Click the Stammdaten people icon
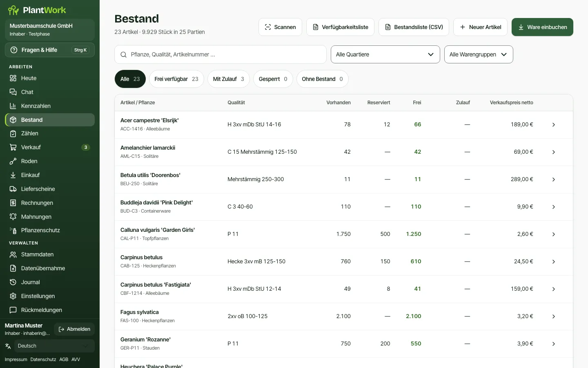 [13, 254]
